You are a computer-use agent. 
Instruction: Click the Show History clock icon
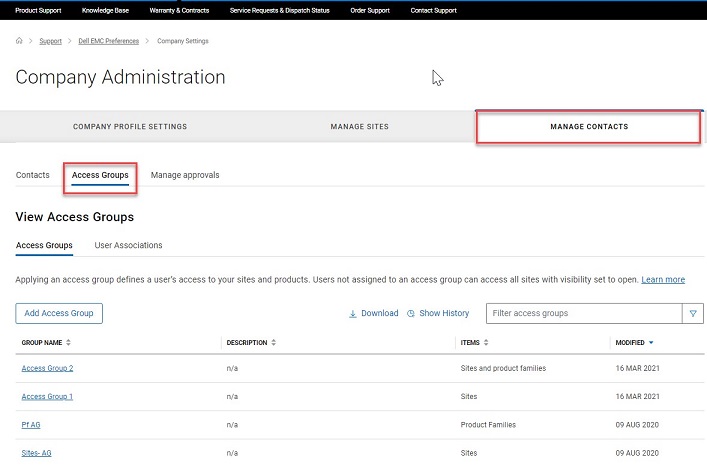(411, 313)
